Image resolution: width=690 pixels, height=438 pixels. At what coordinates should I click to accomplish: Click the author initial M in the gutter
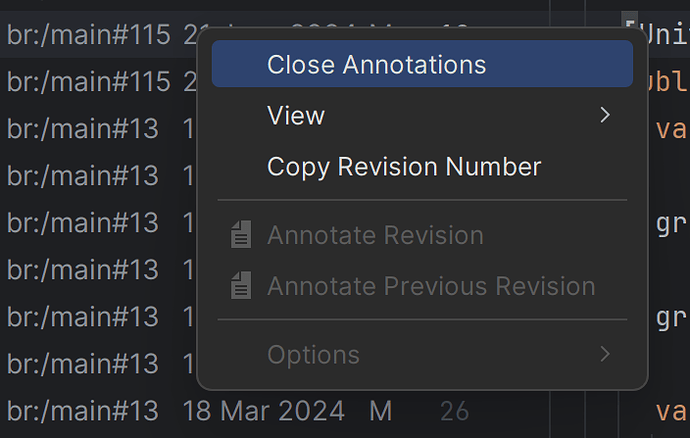click(380, 411)
